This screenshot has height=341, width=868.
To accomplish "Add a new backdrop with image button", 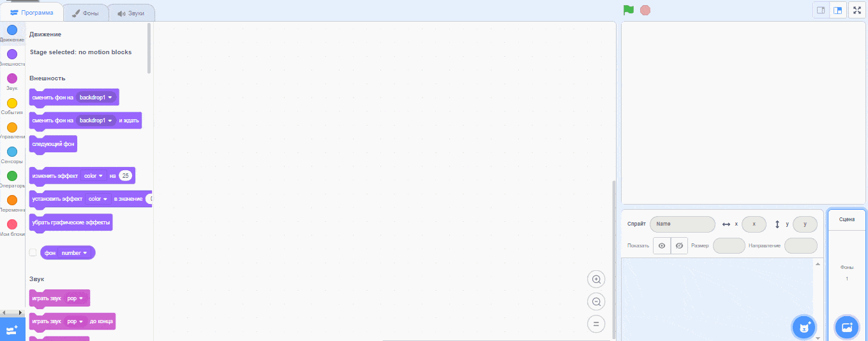I will (847, 328).
